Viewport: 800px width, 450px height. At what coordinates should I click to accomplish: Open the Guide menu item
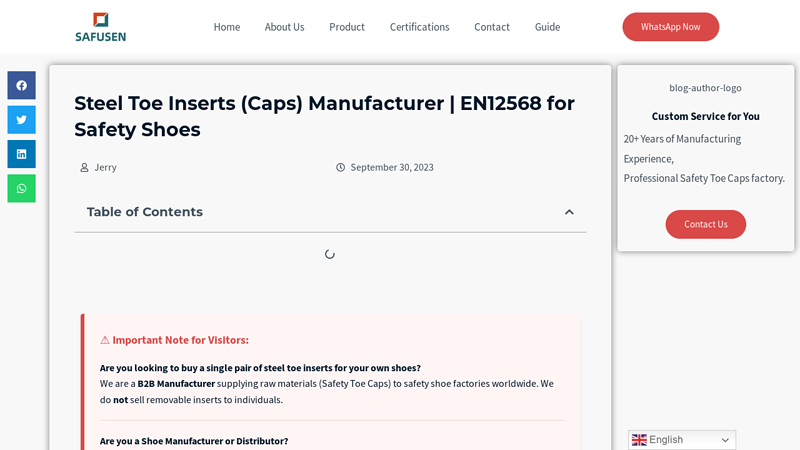click(547, 27)
